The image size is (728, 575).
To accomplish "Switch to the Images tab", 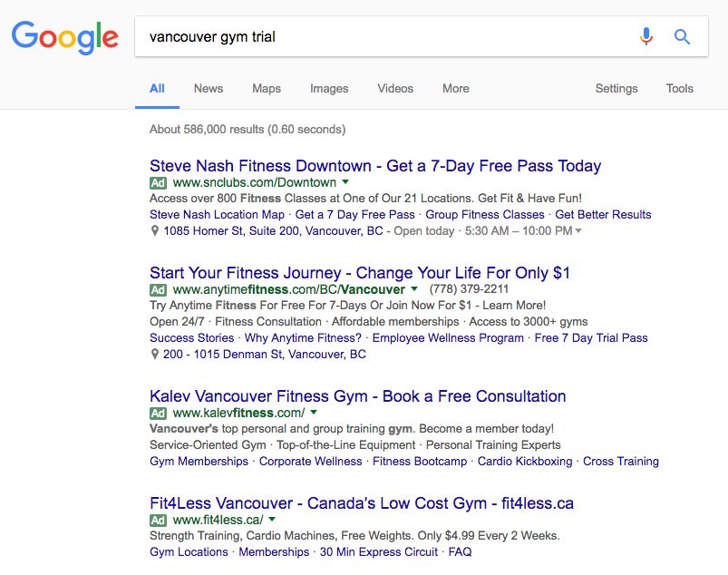I will pyautogui.click(x=329, y=88).
